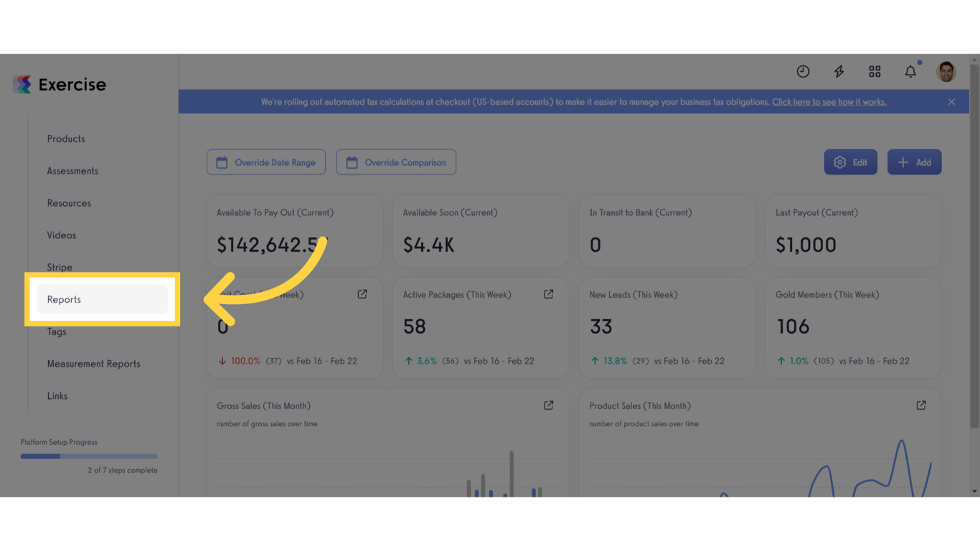
Task: Select Links in the sidebar
Action: tap(57, 396)
